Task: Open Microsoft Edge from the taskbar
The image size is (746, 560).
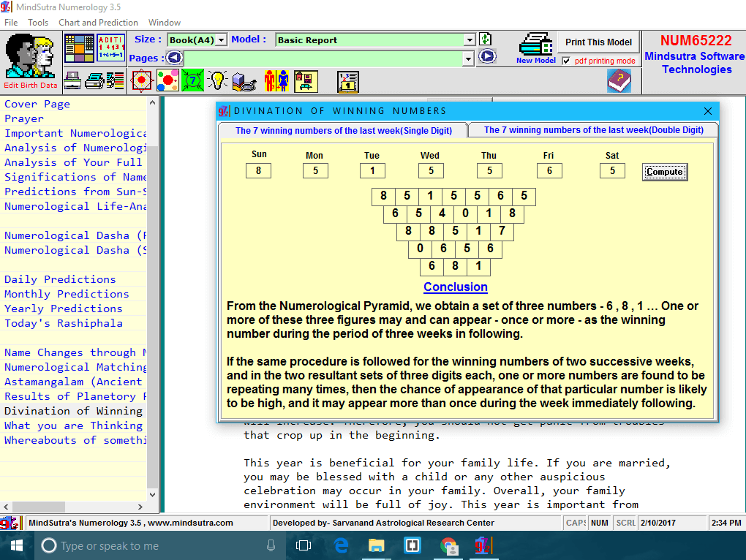Action: [341, 545]
